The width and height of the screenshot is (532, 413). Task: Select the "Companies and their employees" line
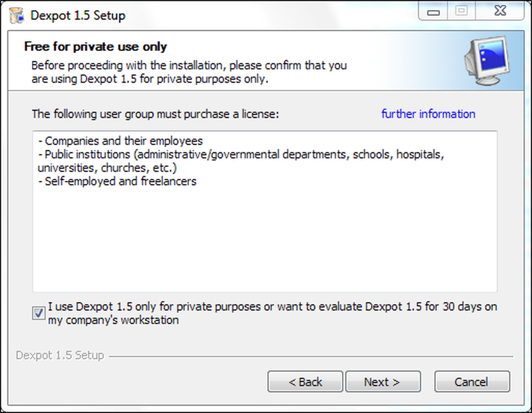(x=120, y=141)
